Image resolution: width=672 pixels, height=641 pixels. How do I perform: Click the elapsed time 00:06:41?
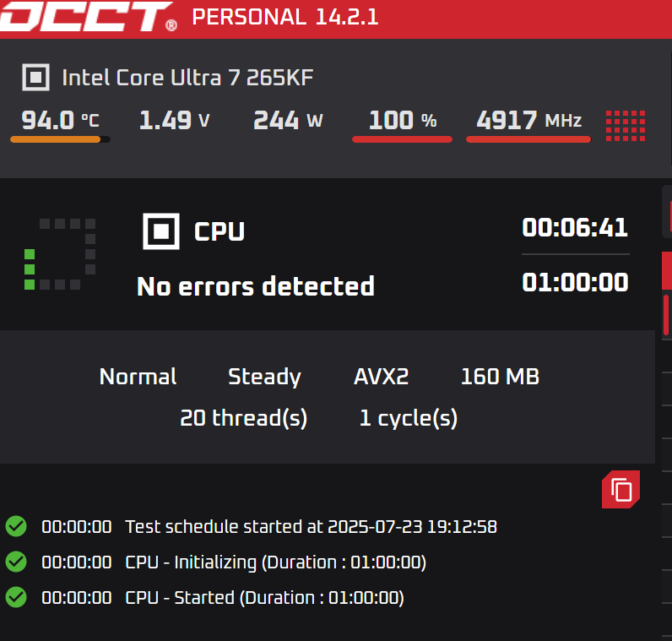point(575,228)
